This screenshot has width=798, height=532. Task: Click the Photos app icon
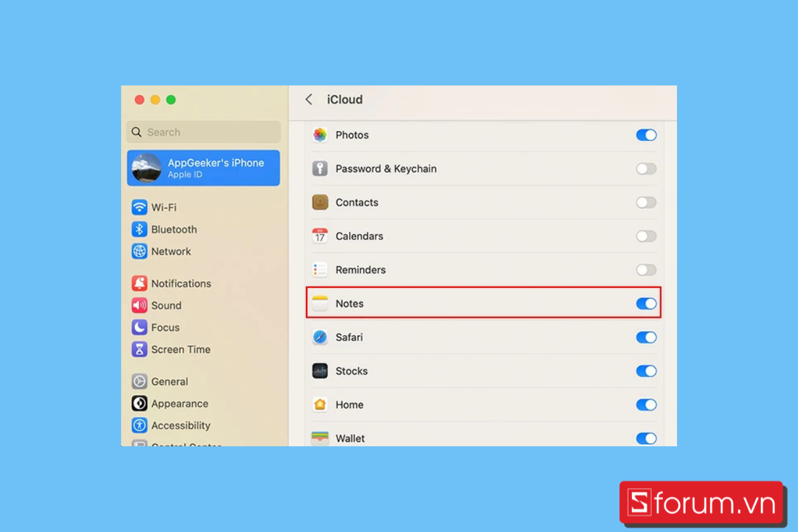pyautogui.click(x=320, y=135)
